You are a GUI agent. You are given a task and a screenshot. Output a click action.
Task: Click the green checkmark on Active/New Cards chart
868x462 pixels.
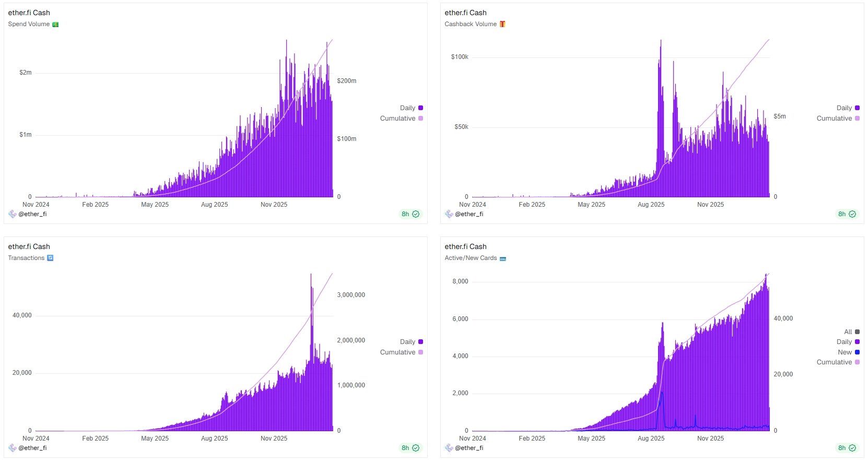[852, 448]
